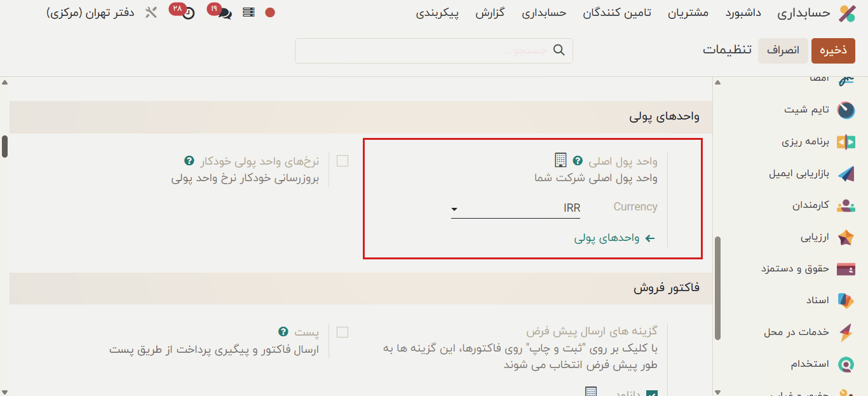Click the magnifier search icon
The image size is (868, 396).
coord(559,50)
